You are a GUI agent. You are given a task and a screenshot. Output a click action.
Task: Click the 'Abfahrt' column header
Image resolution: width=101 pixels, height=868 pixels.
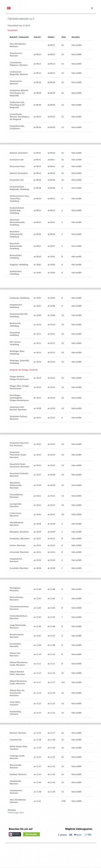51,37
